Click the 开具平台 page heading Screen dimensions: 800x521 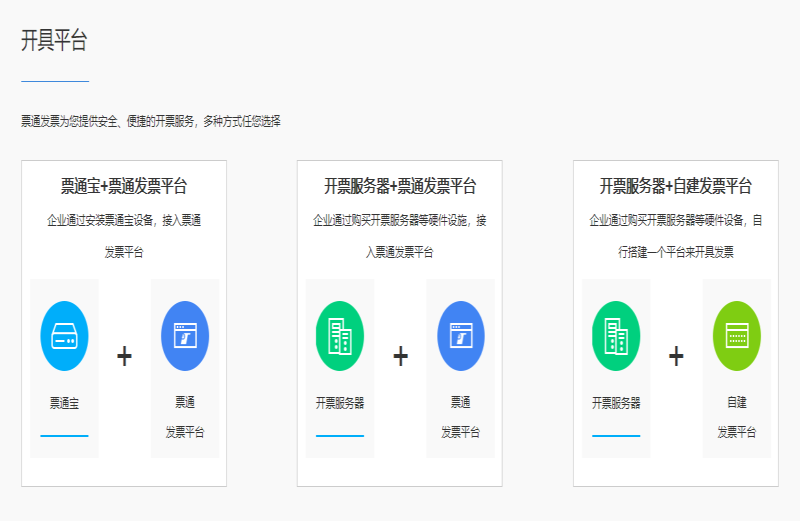pos(54,40)
